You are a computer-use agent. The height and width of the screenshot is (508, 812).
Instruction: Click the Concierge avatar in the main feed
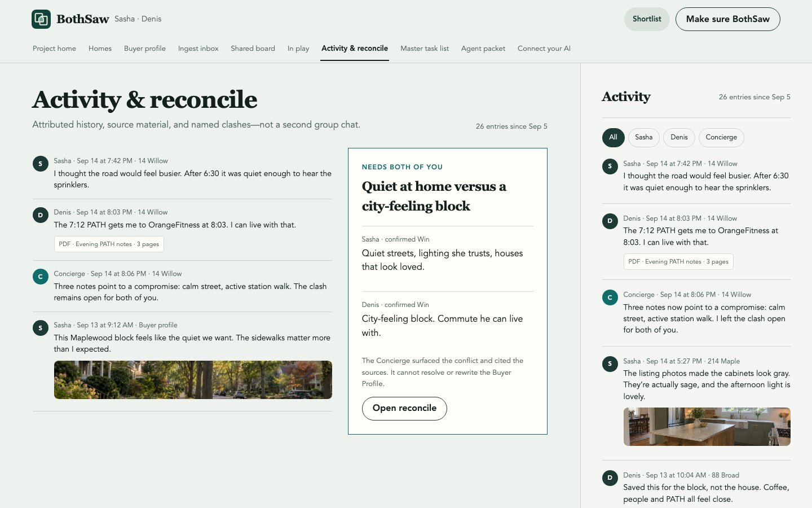(x=41, y=277)
